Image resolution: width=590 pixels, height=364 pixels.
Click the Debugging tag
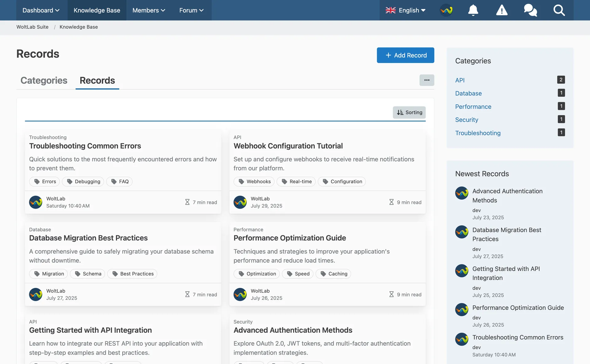click(83, 181)
